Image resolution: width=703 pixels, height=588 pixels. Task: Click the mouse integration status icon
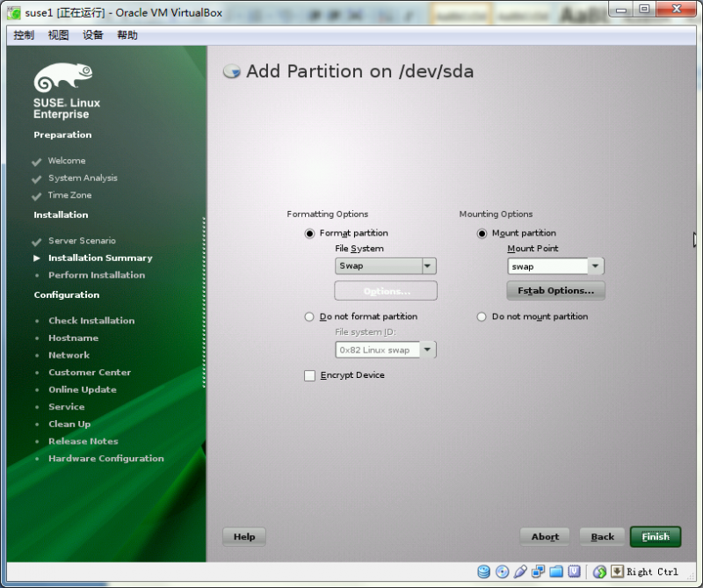[598, 571]
